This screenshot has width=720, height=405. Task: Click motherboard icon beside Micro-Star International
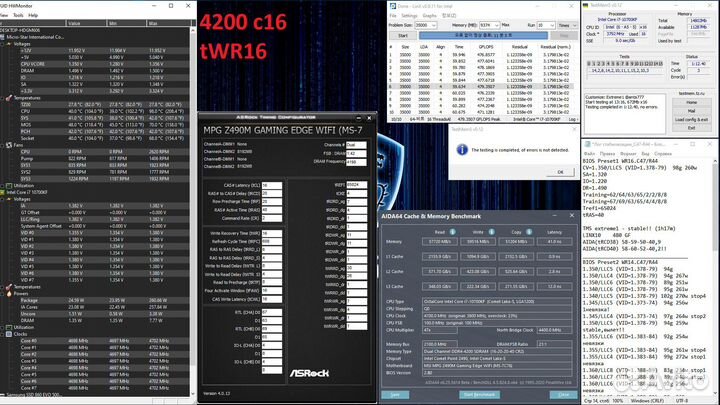3,37
